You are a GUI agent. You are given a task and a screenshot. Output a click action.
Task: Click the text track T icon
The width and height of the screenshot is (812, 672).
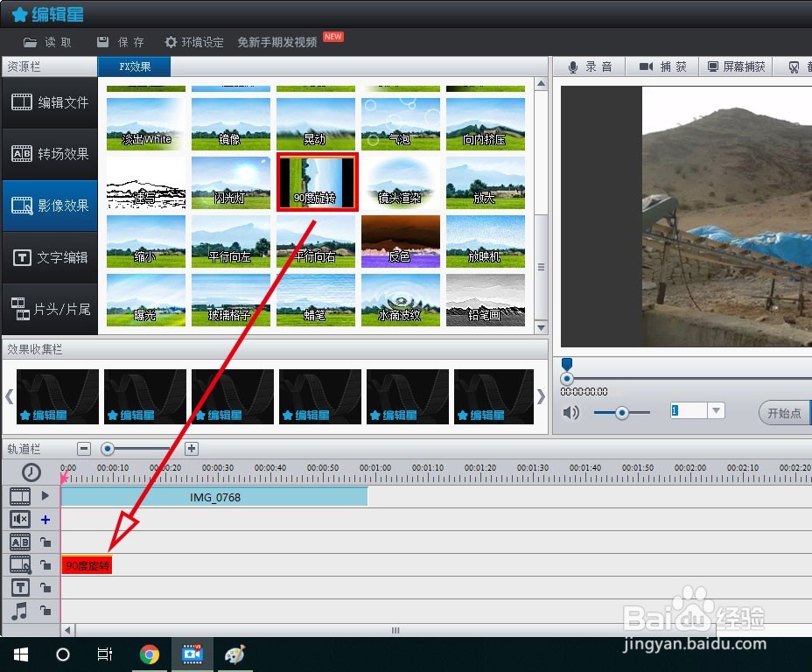point(20,588)
